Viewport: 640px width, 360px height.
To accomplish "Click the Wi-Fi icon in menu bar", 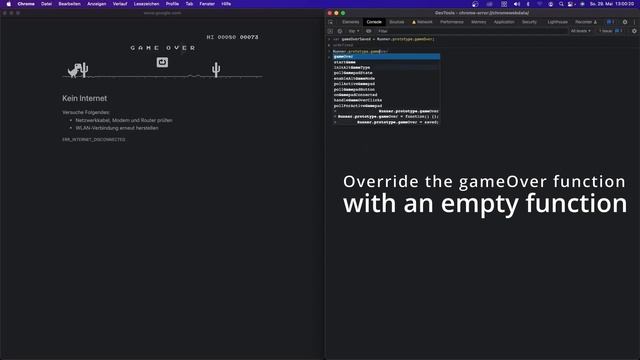I will 540,4.
